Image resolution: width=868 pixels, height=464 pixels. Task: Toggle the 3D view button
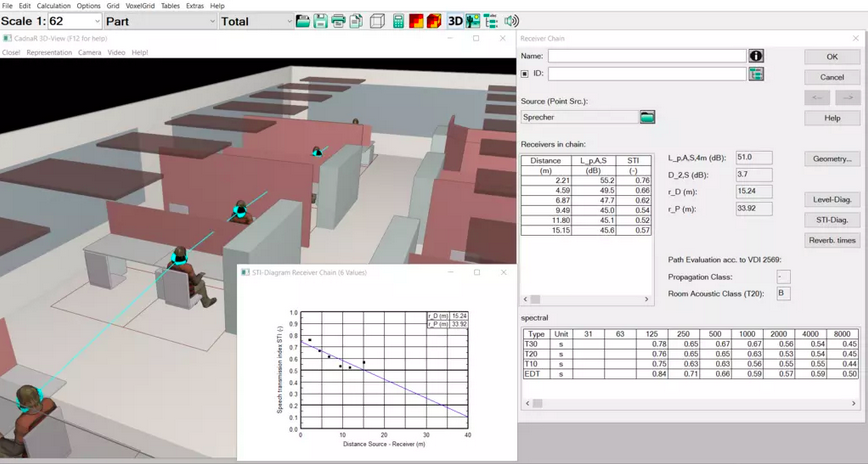tap(455, 21)
